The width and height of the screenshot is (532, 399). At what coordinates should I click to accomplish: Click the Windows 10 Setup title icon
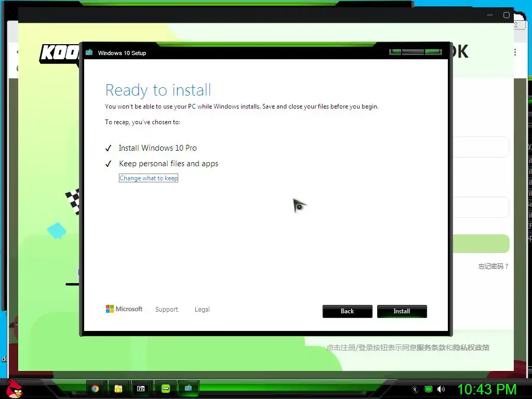tap(89, 52)
